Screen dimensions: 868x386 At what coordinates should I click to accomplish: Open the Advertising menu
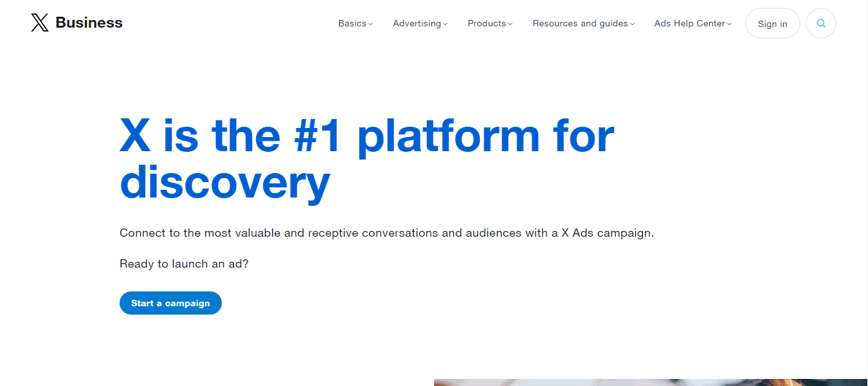coord(417,24)
